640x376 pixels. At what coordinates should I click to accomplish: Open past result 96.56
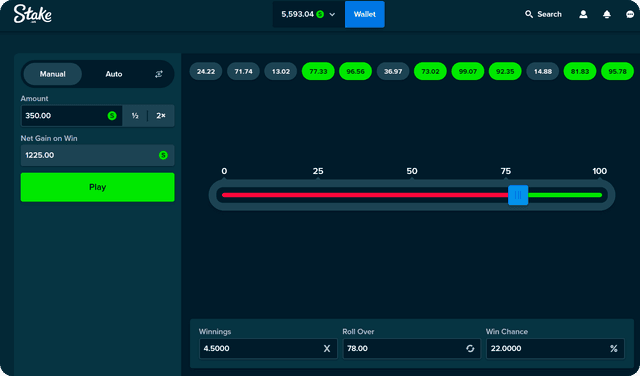point(356,71)
